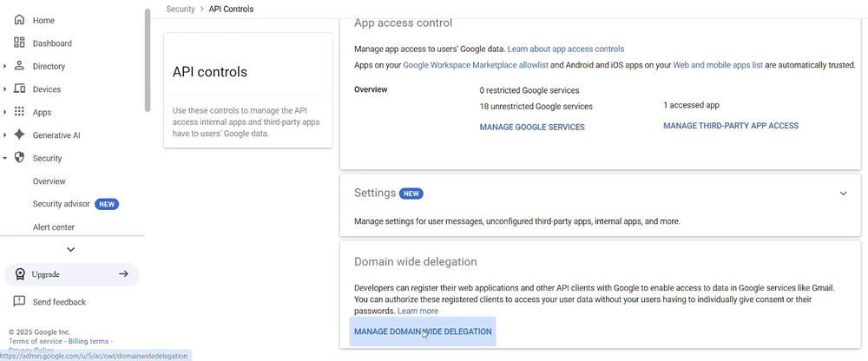Image resolution: width=868 pixels, height=361 pixels.
Task: Click '© 2025 Google Inc.' footer text
Action: [x=39, y=332]
